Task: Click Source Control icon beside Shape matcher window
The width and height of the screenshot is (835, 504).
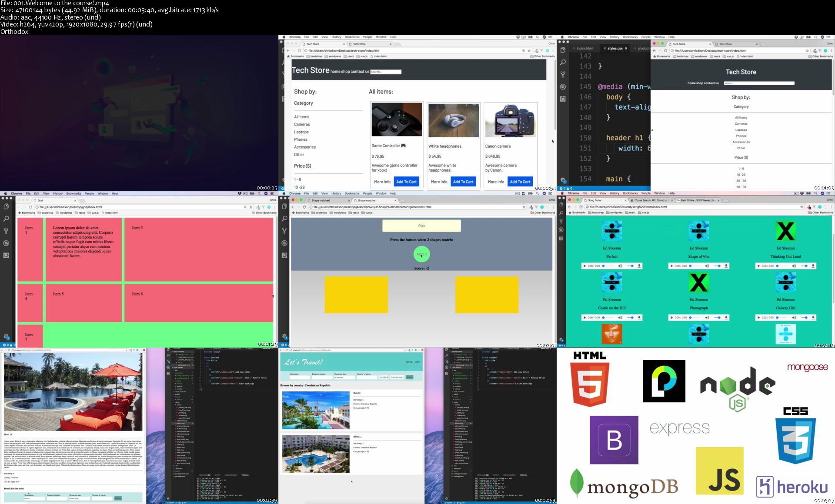Action: tap(284, 231)
